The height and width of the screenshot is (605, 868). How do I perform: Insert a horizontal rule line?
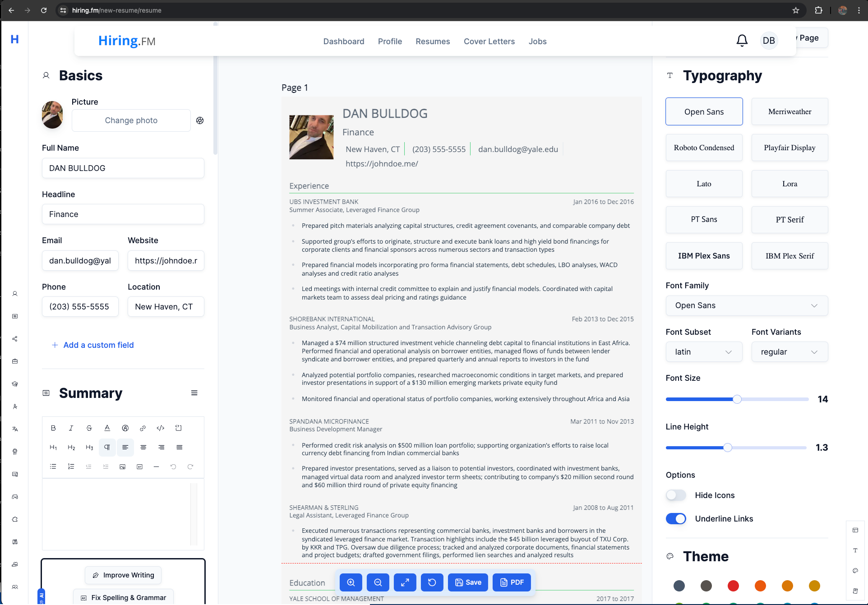(x=156, y=467)
